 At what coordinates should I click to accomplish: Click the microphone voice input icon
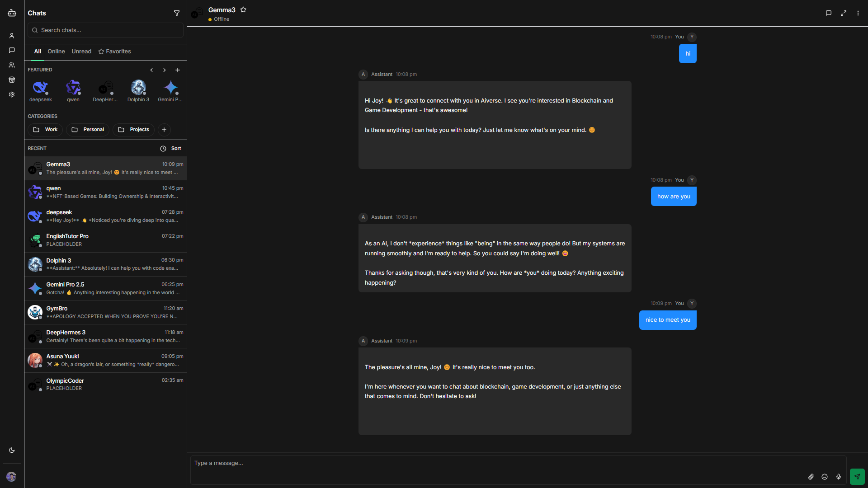[x=839, y=477]
